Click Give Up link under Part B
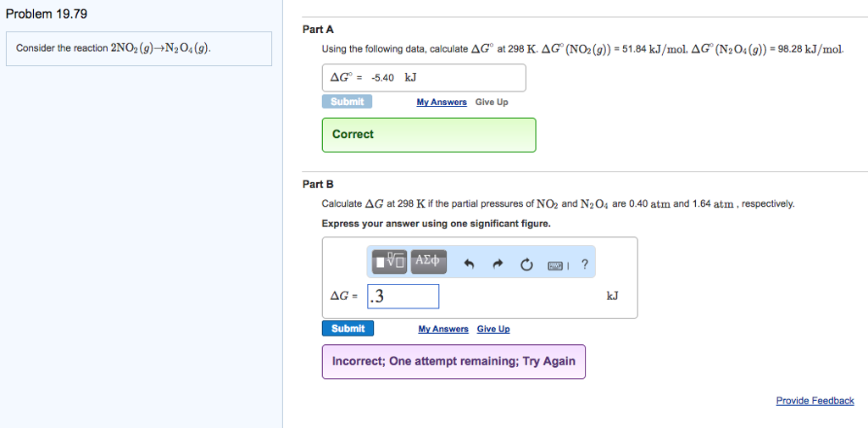 pos(493,329)
